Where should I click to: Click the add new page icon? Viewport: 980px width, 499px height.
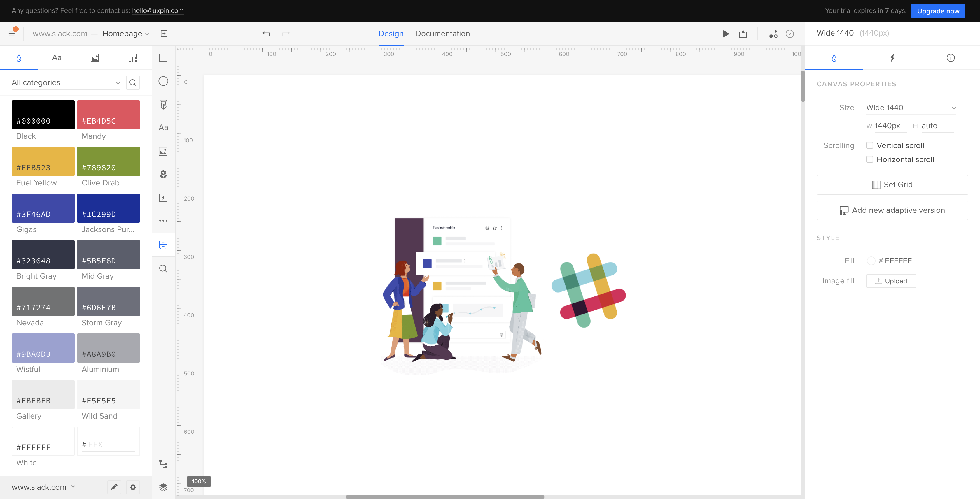coord(164,34)
